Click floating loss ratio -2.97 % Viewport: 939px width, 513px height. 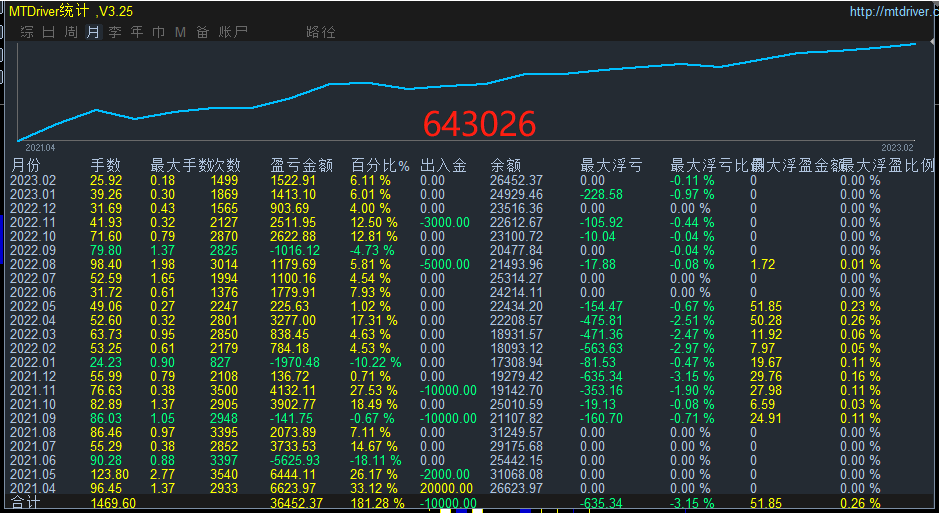click(x=692, y=348)
